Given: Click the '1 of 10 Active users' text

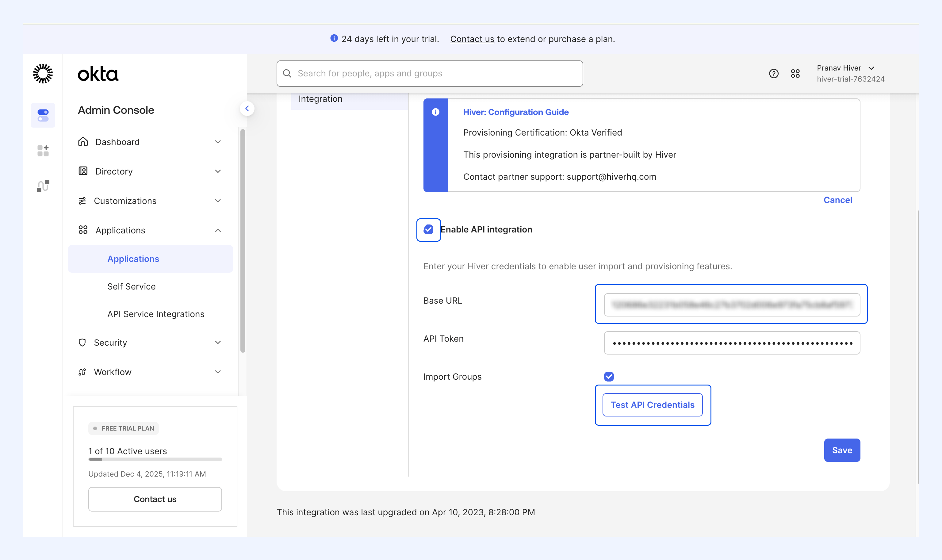Looking at the screenshot, I should (x=128, y=451).
